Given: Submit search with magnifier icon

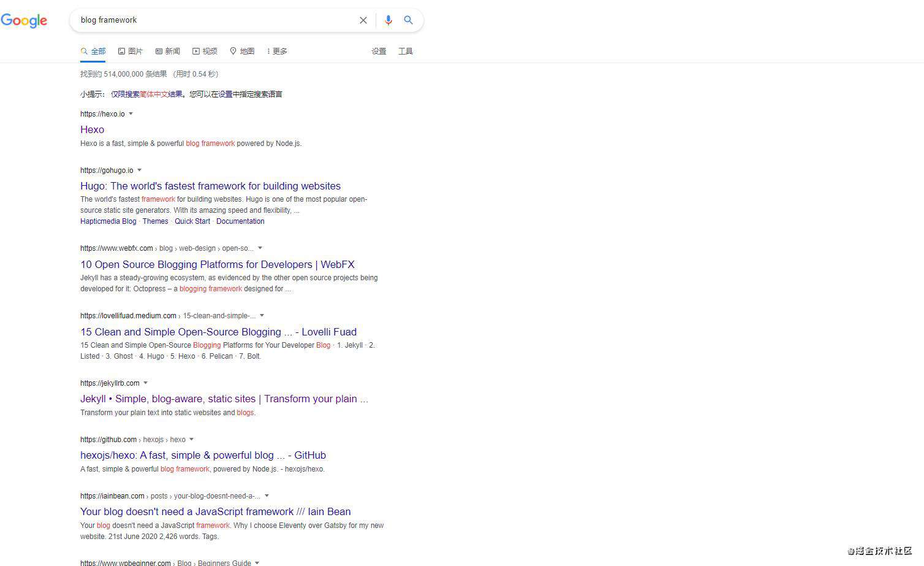Looking at the screenshot, I should click(x=408, y=20).
